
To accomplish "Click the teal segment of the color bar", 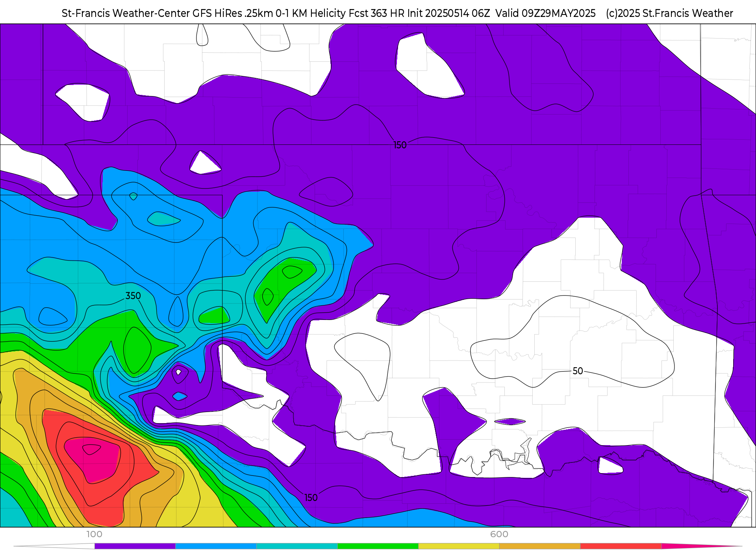I will pos(297,546).
